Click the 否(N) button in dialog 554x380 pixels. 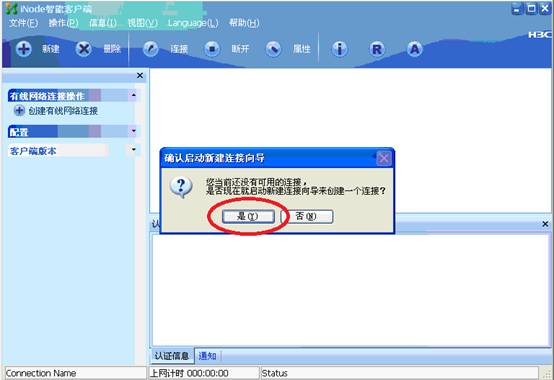pyautogui.click(x=307, y=216)
